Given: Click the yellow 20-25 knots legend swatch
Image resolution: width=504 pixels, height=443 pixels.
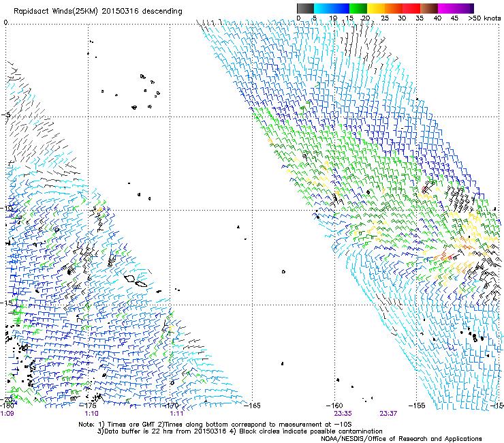Looking at the screenshot, I should point(376,8).
